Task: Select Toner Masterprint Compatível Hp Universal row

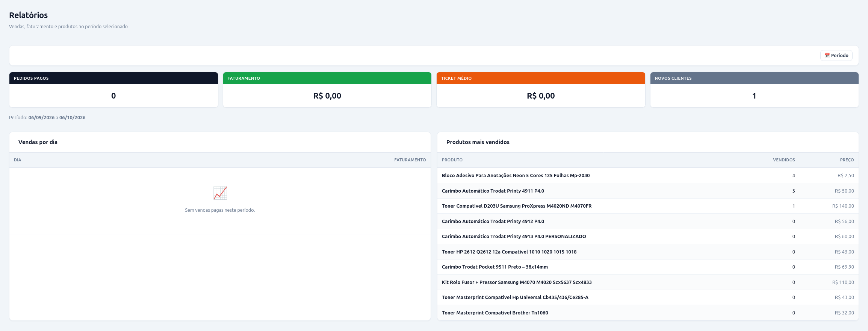Action: click(648, 298)
